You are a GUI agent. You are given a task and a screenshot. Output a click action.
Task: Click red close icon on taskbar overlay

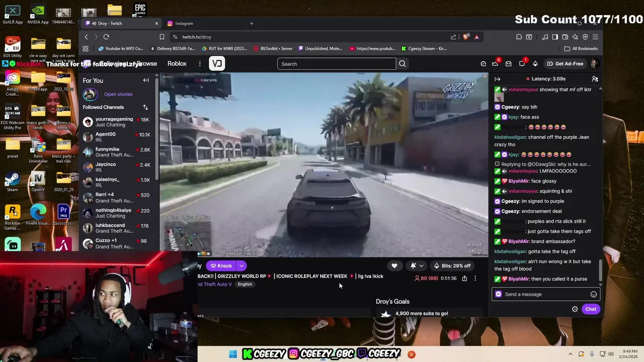pos(411,354)
